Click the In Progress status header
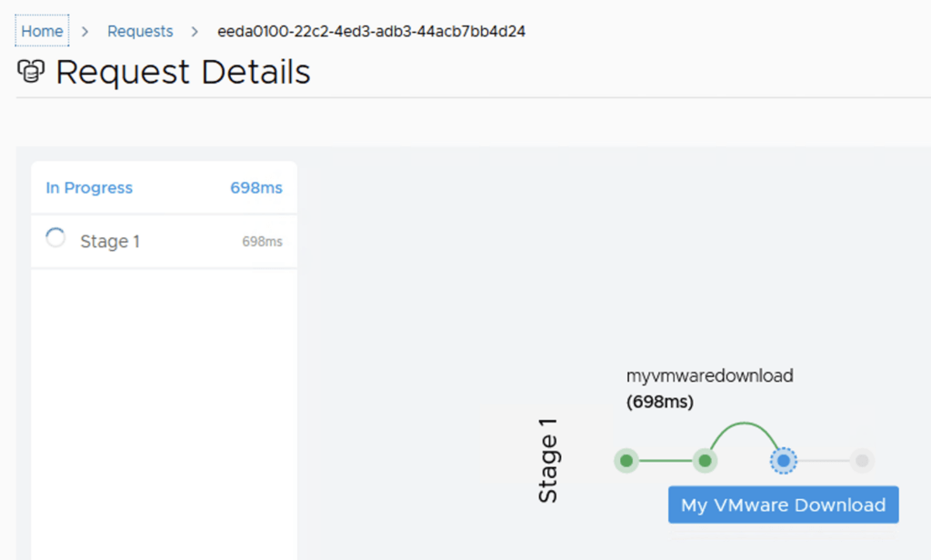931x560 pixels. pyautogui.click(x=89, y=187)
